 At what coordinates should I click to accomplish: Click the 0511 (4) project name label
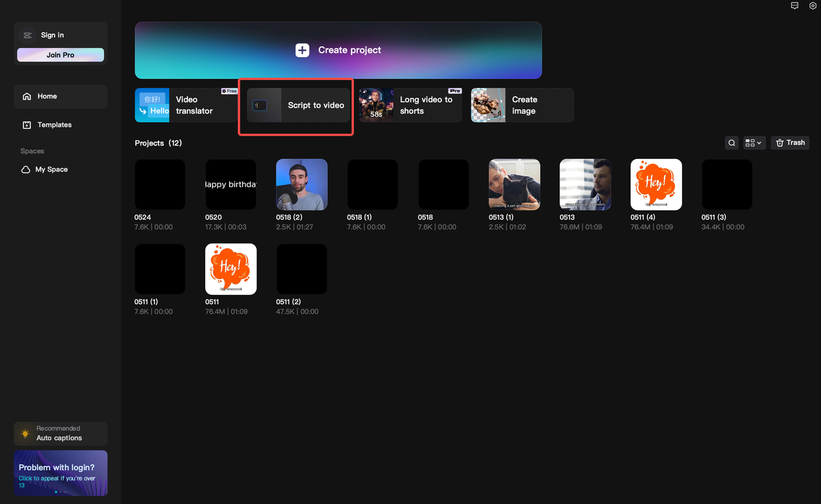[643, 217]
